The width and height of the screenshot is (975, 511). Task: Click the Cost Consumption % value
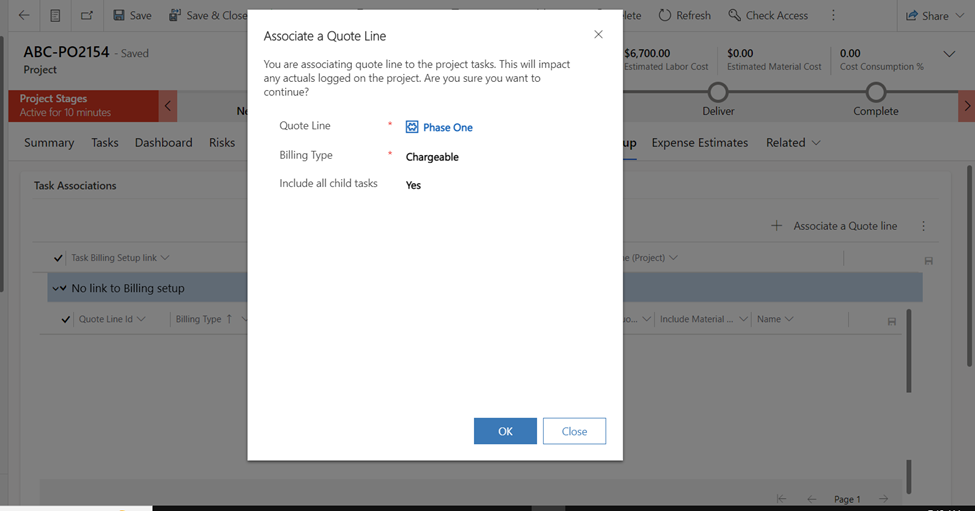pos(850,53)
